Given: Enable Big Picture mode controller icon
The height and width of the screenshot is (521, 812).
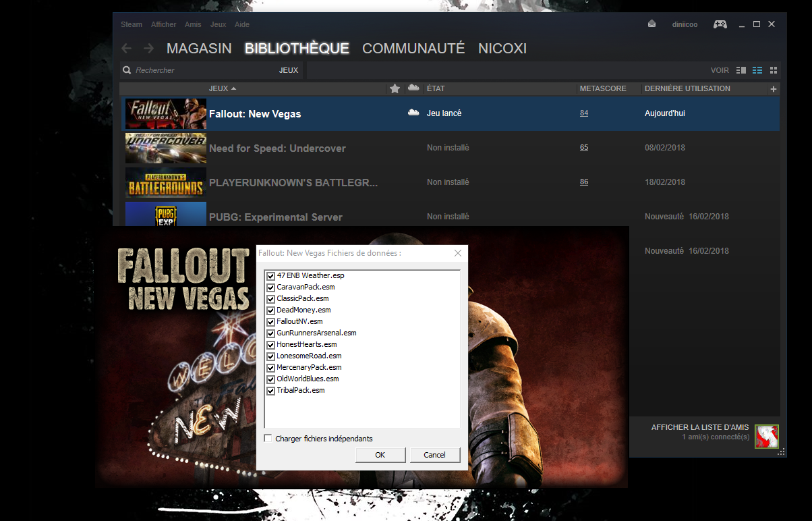Looking at the screenshot, I should [720, 24].
